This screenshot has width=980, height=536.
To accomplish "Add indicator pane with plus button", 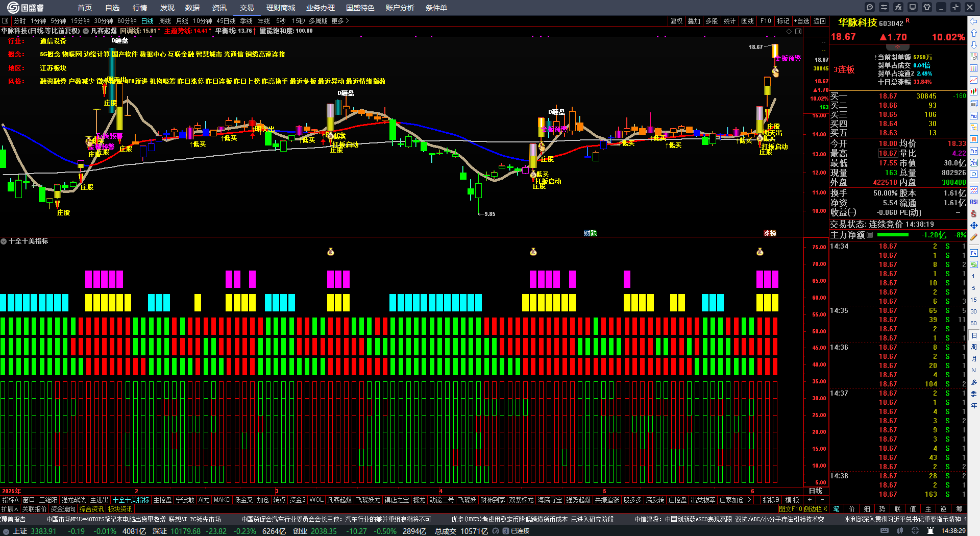I will [x=810, y=500].
